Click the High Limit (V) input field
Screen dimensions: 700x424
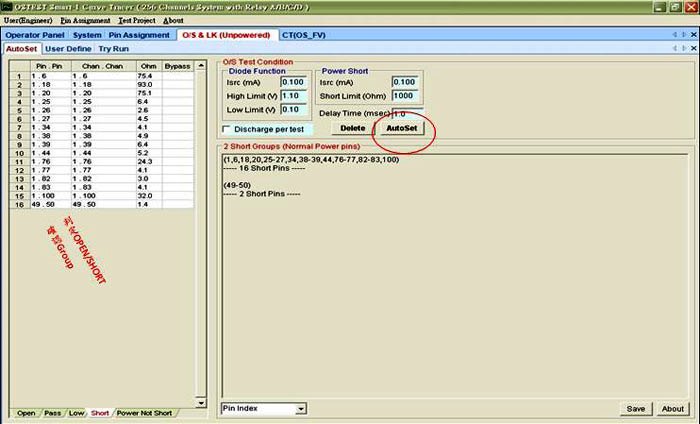click(292, 96)
